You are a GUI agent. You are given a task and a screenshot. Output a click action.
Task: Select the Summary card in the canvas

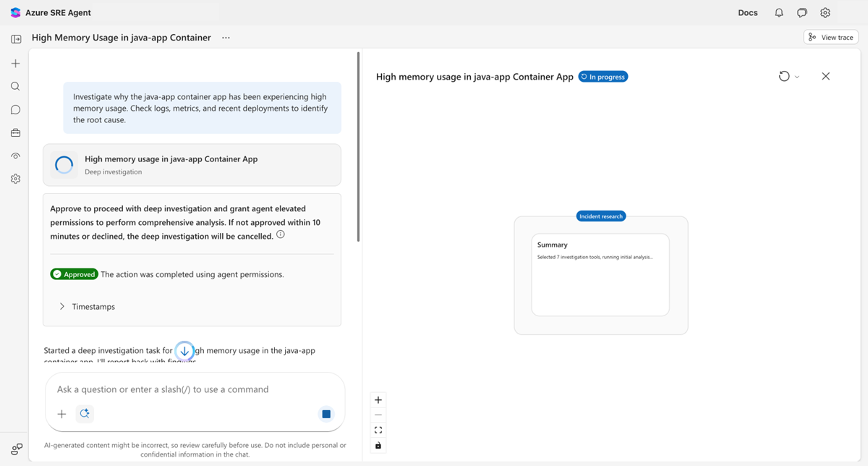(x=600, y=274)
